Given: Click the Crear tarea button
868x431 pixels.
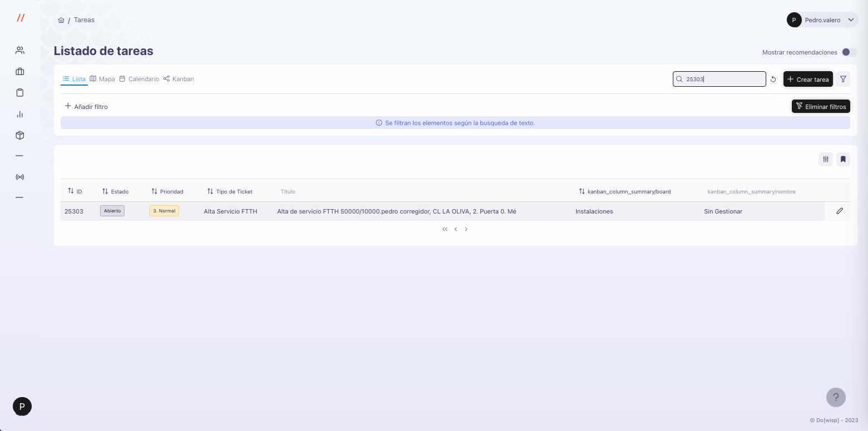Looking at the screenshot, I should coord(808,80).
